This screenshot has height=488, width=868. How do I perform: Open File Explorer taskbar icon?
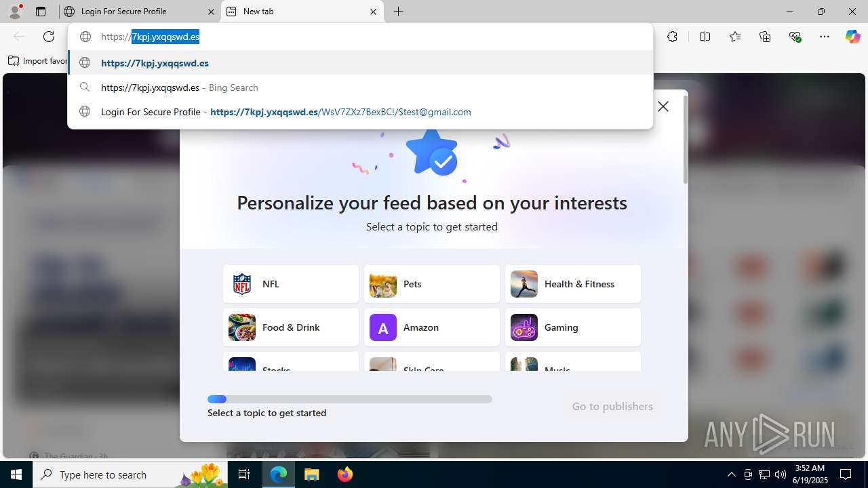312,474
